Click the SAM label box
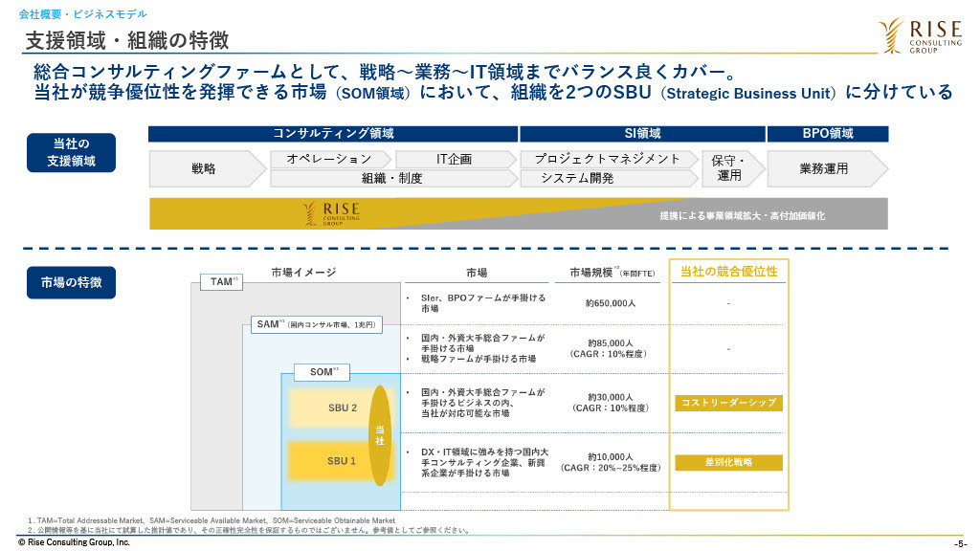This screenshot has height=551, width=980. (x=316, y=325)
